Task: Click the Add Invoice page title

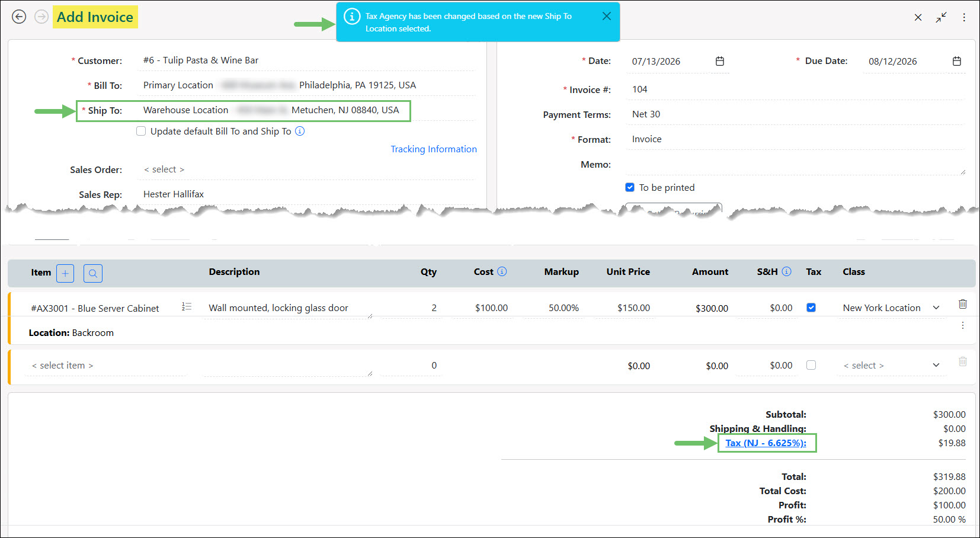Action: click(x=95, y=17)
